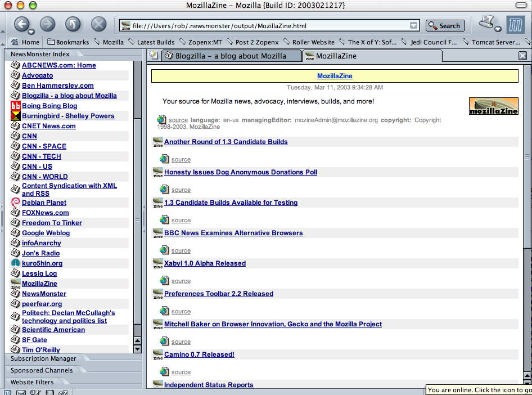Open Navigator from the status bar component icon
The width and height of the screenshot is (532, 395).
pos(7,392)
